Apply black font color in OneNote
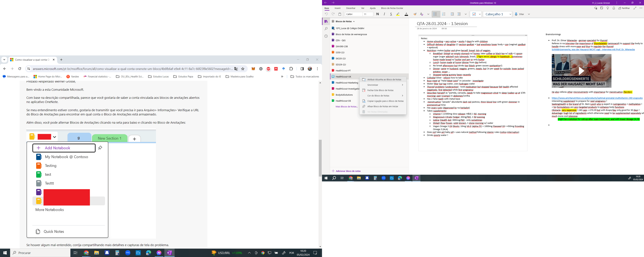 (406, 14)
